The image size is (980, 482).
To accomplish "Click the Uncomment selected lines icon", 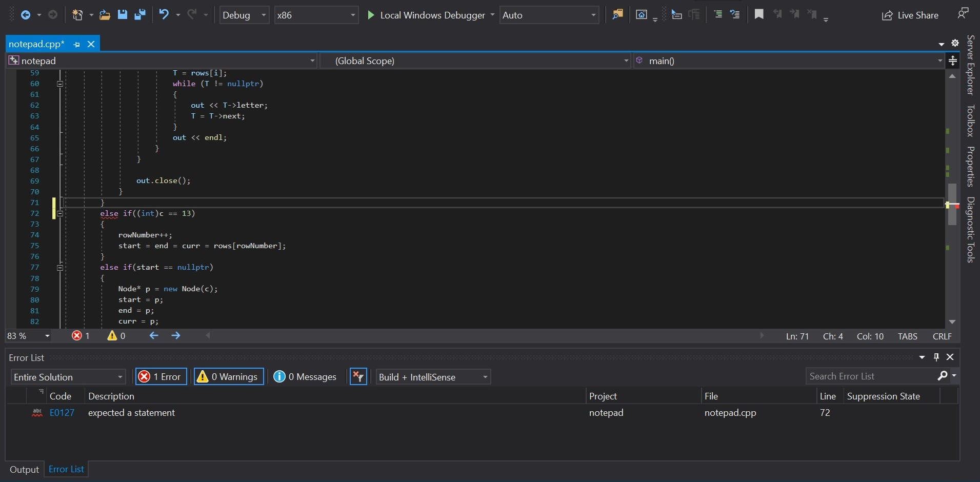I will tap(735, 15).
